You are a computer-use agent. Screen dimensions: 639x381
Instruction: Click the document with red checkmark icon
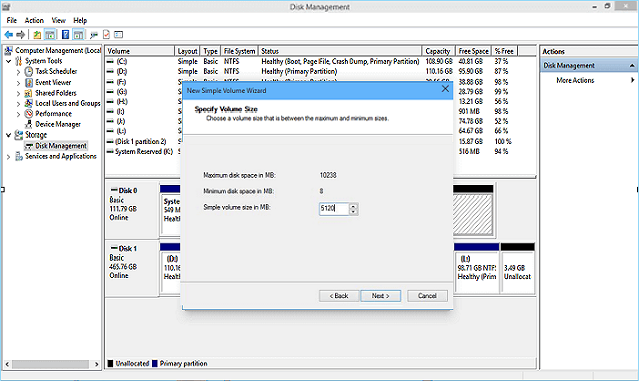[106, 35]
